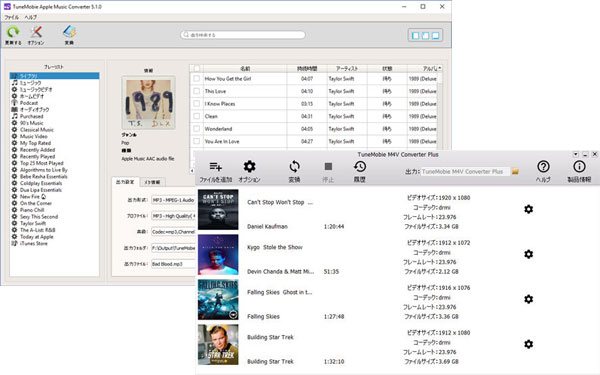This screenshot has width=600, height=375.
Task: Select the Recently Added playlist
Action: [38, 150]
